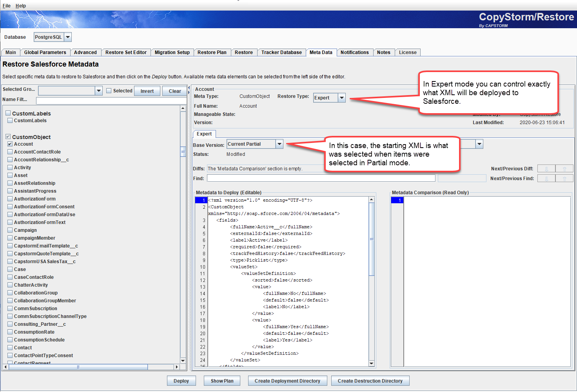This screenshot has width=577, height=392.
Task: Open the Restore Type Expert dropdown
Action: click(x=342, y=98)
